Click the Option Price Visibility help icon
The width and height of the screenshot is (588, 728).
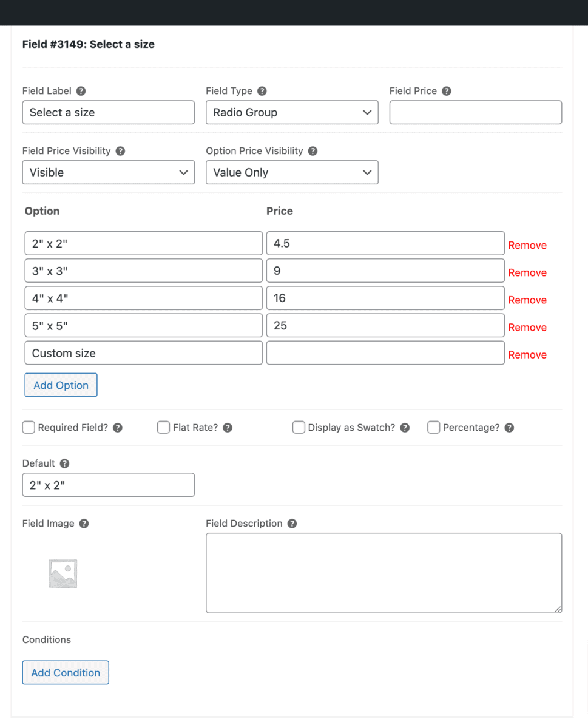pyautogui.click(x=313, y=151)
